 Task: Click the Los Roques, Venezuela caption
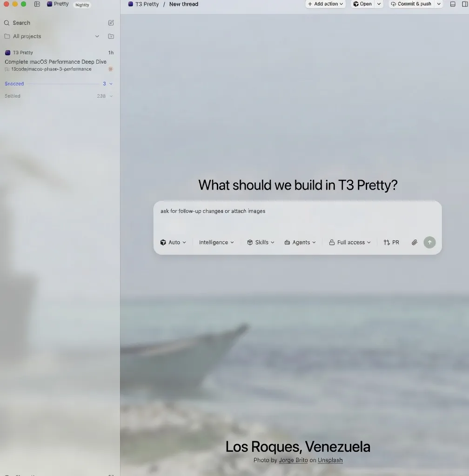tap(298, 447)
